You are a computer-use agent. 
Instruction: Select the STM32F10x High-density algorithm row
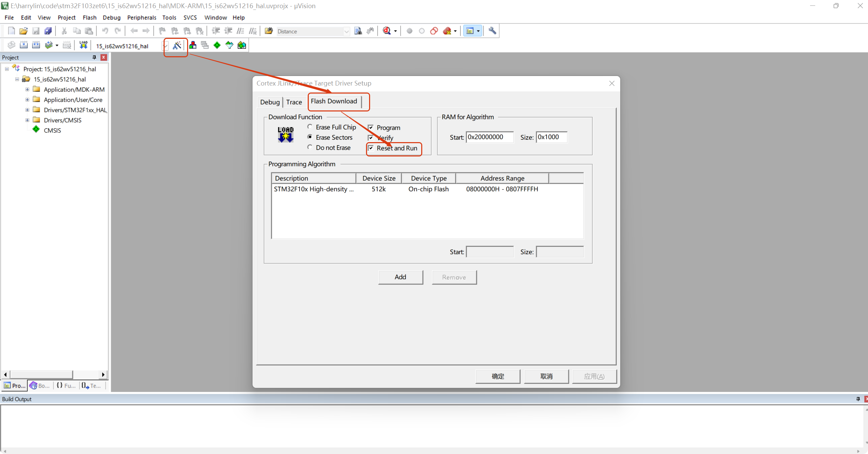tap(427, 189)
